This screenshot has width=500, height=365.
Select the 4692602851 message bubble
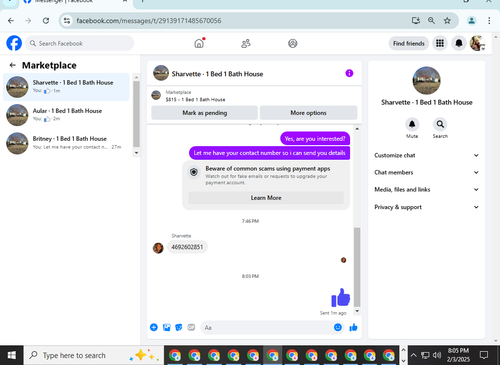point(187,247)
